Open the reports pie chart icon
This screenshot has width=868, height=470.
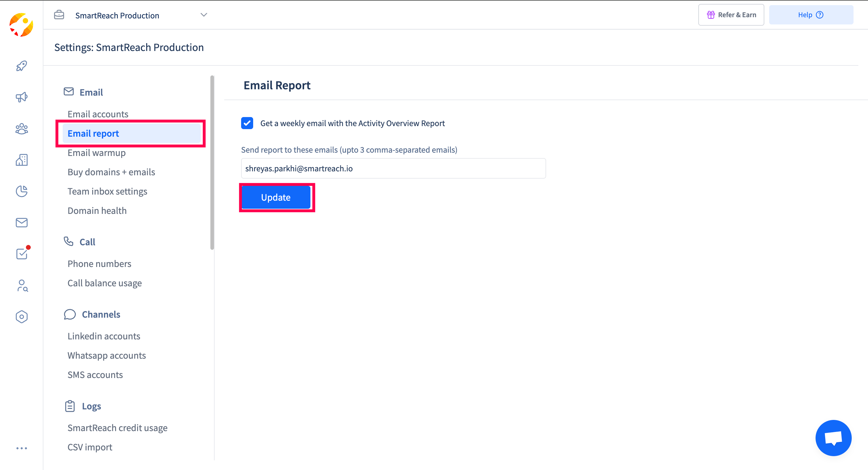[22, 191]
